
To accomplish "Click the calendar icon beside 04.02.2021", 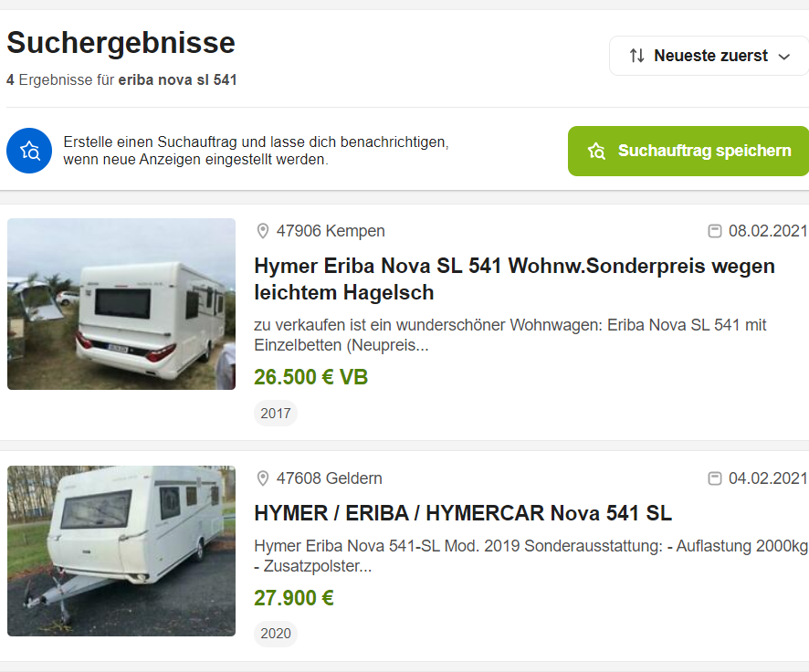I will (x=715, y=478).
